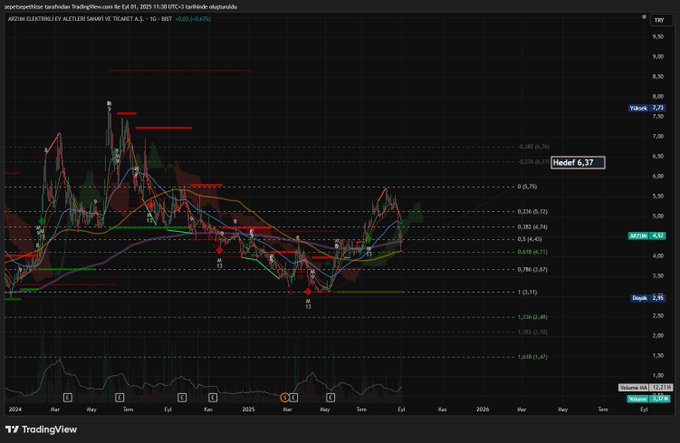The image size is (680, 443).
Task: Click the Yüksek 7,73 price label
Action: 647,108
